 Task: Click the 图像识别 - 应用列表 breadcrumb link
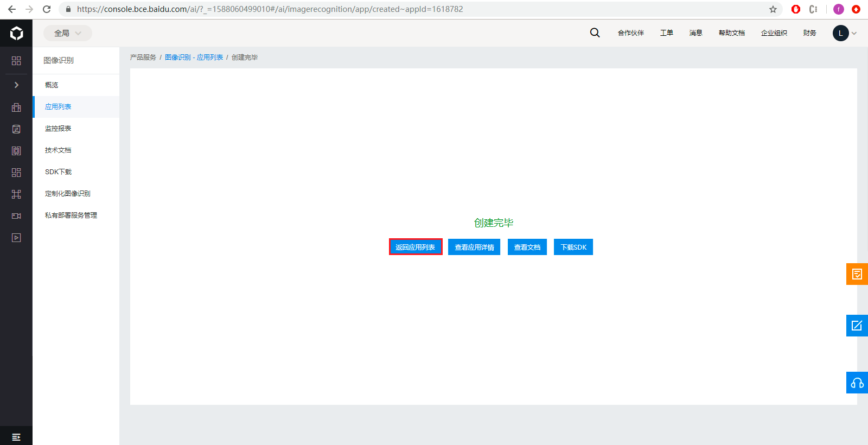pyautogui.click(x=194, y=58)
